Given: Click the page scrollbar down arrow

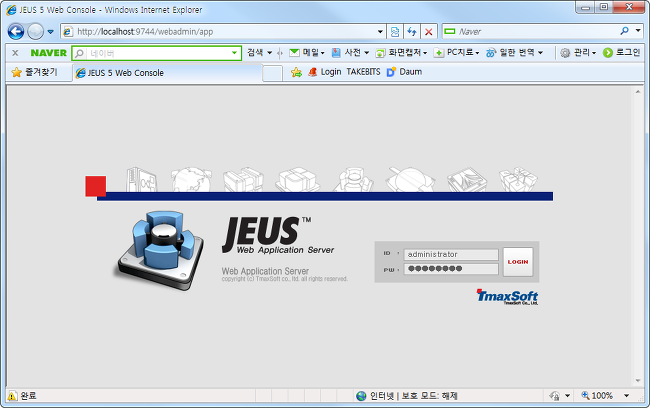Looking at the screenshot, I should [x=638, y=381].
